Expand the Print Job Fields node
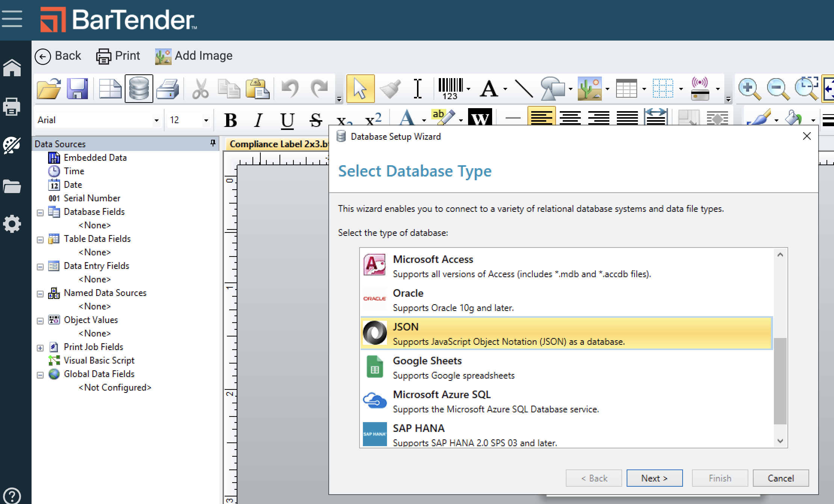 tap(40, 348)
